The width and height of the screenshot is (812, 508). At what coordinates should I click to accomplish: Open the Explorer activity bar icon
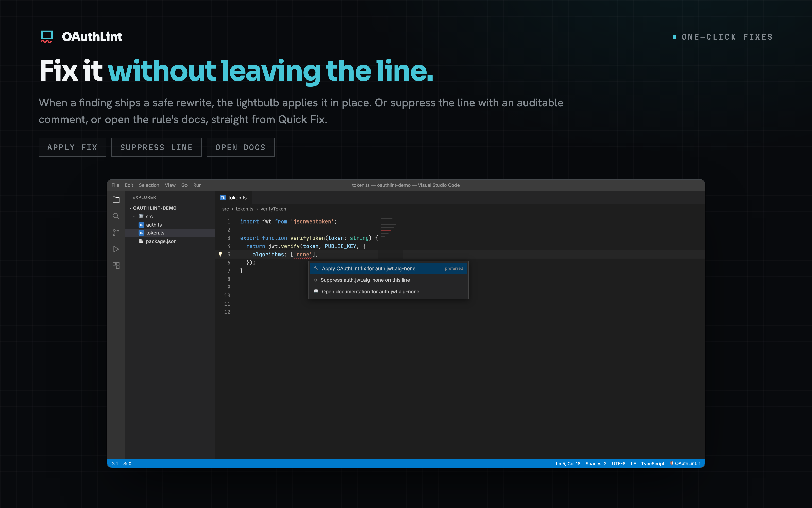(116, 200)
